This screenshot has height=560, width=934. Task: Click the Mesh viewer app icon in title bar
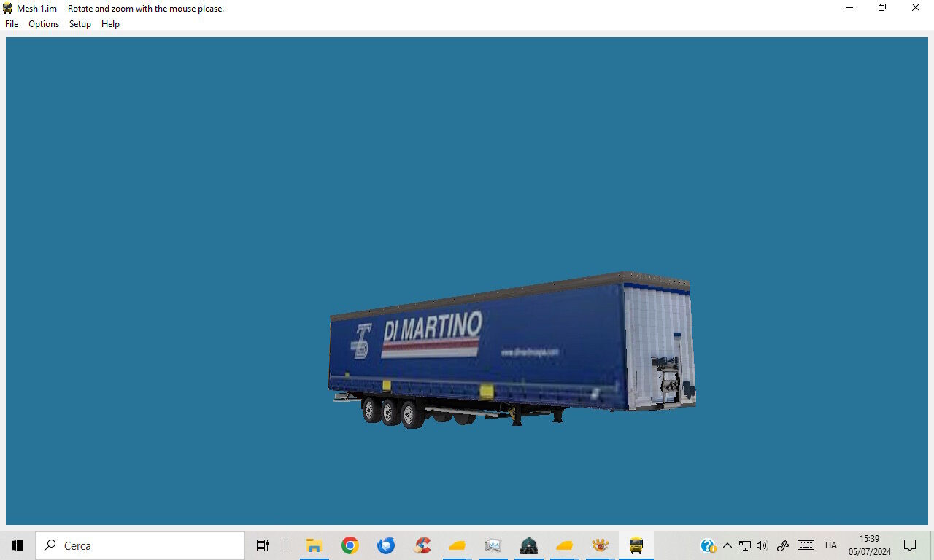point(7,8)
